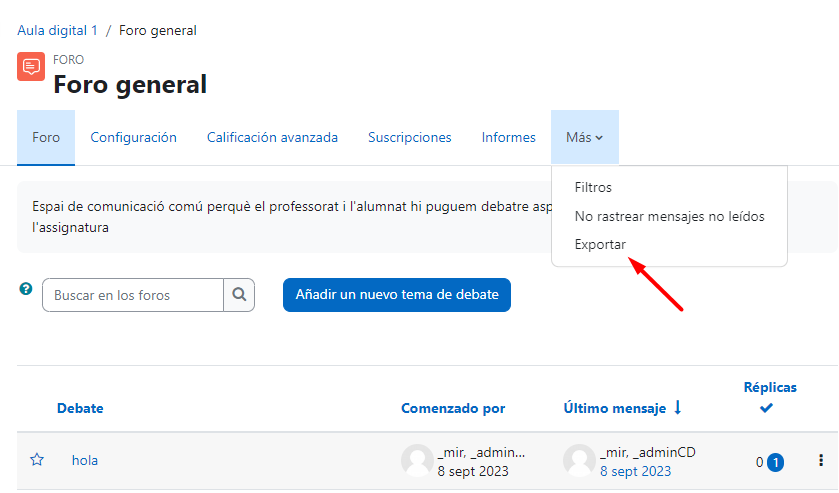Select Filtros from the Más menu
The width and height of the screenshot is (839, 493).
(593, 187)
